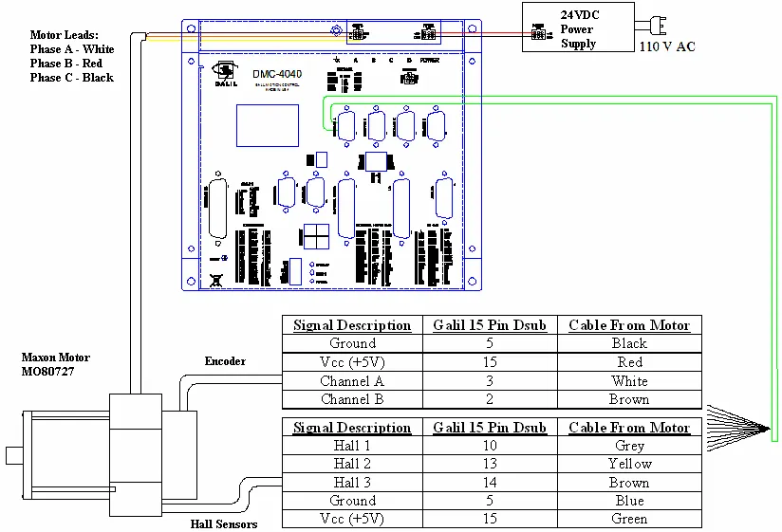The height and width of the screenshot is (532, 782).
Task: Select the "Phase B - Red" line
Action: (65, 64)
